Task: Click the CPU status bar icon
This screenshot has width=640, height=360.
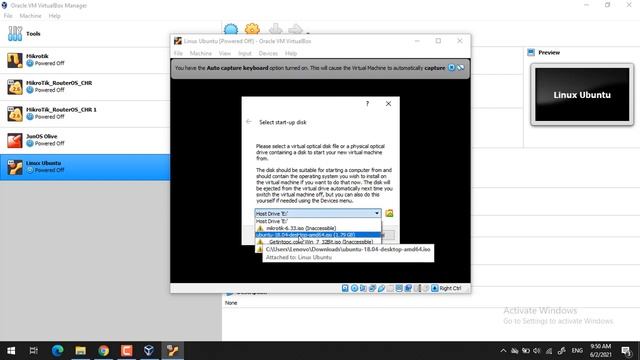Action: [x=418, y=288]
